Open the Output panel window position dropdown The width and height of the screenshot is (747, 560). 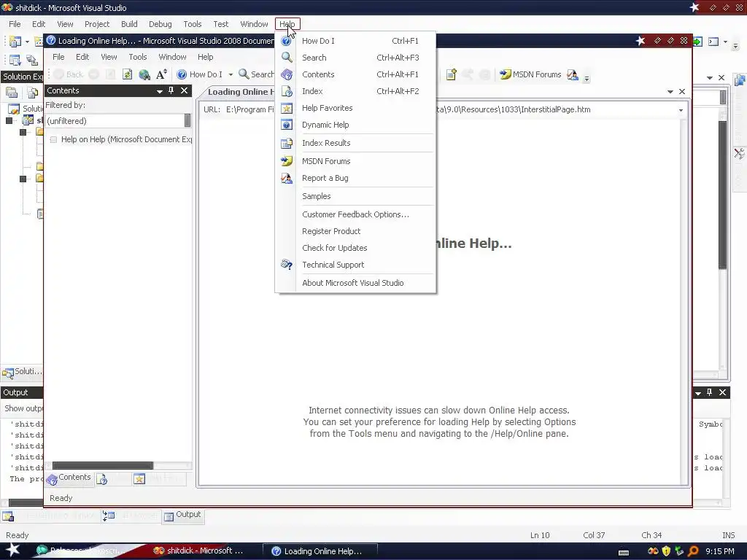click(x=698, y=393)
